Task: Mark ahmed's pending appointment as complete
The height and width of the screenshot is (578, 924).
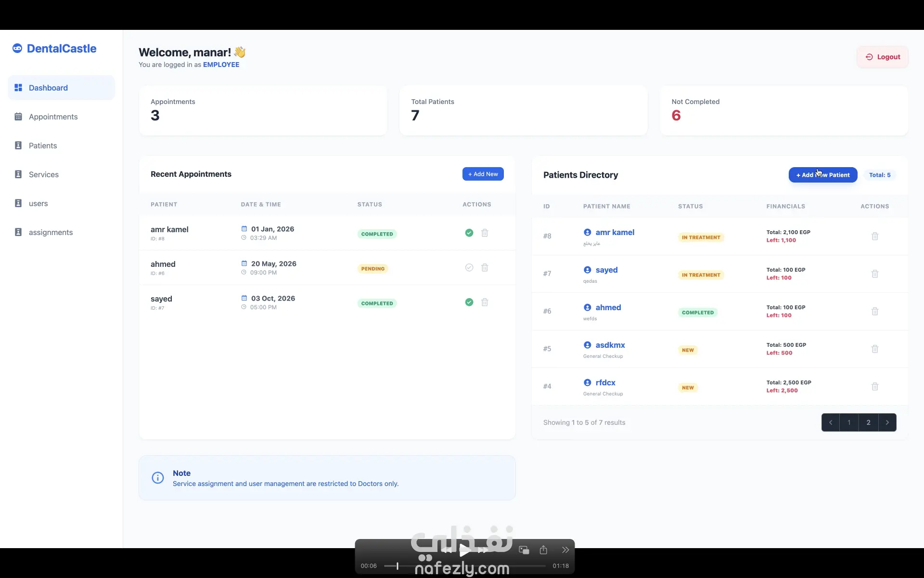Action: (x=469, y=268)
